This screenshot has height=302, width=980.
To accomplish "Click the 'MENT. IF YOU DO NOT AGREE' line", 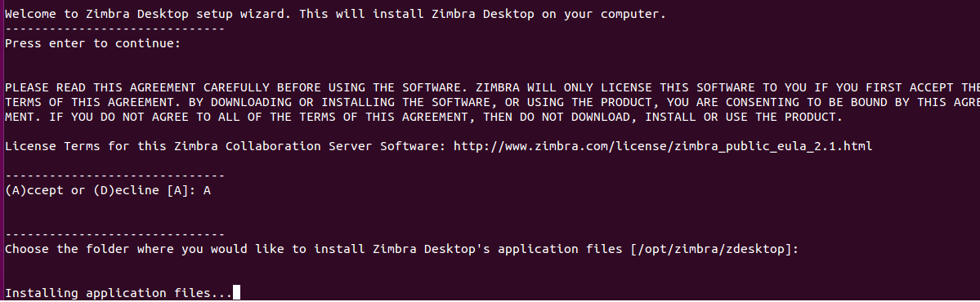I will (x=423, y=118).
